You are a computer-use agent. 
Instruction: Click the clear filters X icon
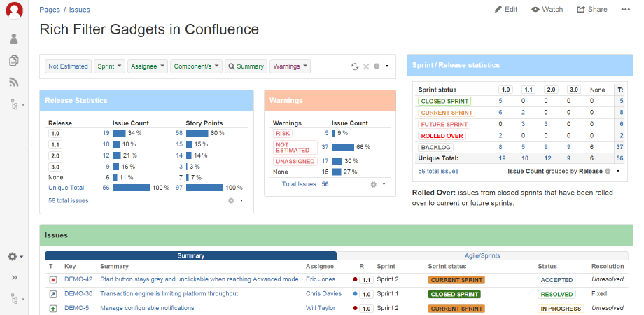click(365, 66)
